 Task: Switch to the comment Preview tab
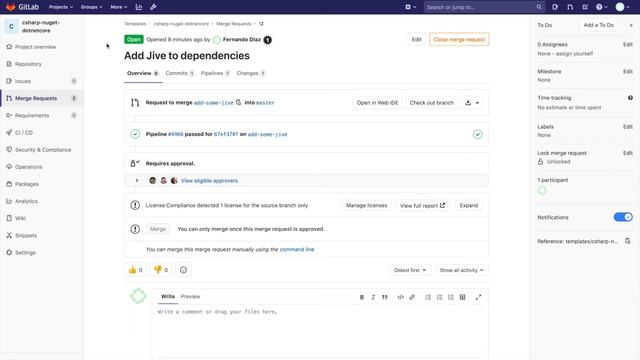tap(191, 297)
